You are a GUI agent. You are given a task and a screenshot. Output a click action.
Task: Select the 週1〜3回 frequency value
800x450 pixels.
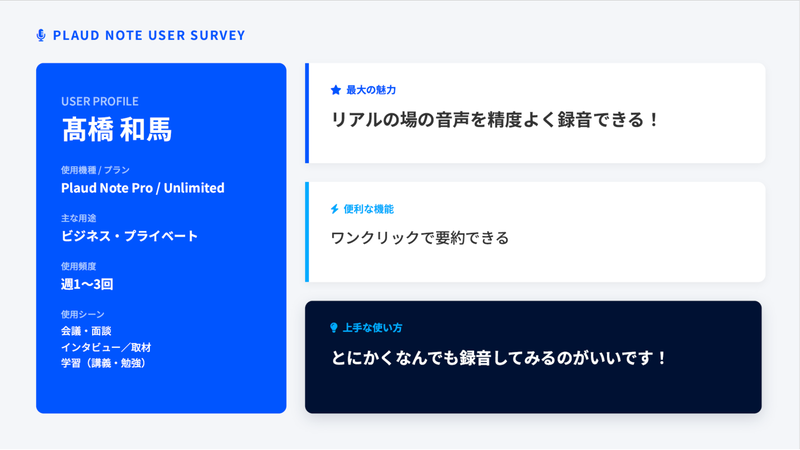point(87,284)
